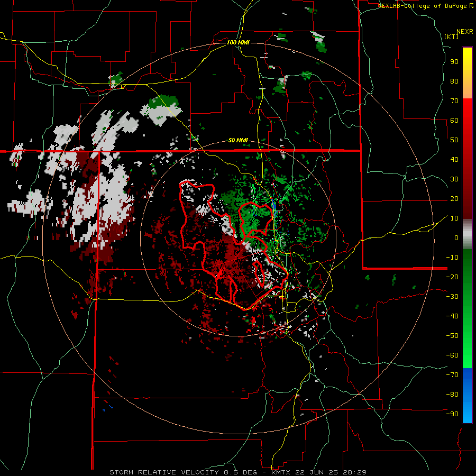The image size is (476, 476).
Task: Click the "20" value on velocity scale
Action: (454, 199)
